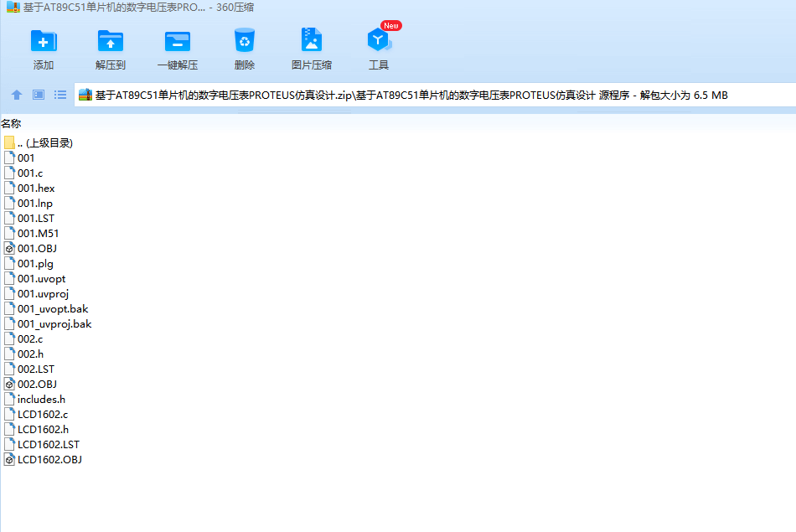
Task: Click the archive path address field
Action: pyautogui.click(x=435, y=95)
